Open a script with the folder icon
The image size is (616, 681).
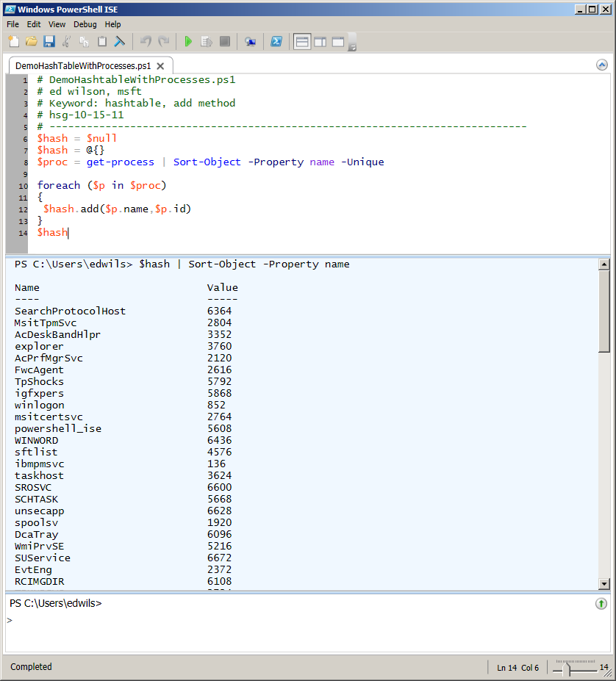[x=32, y=42]
